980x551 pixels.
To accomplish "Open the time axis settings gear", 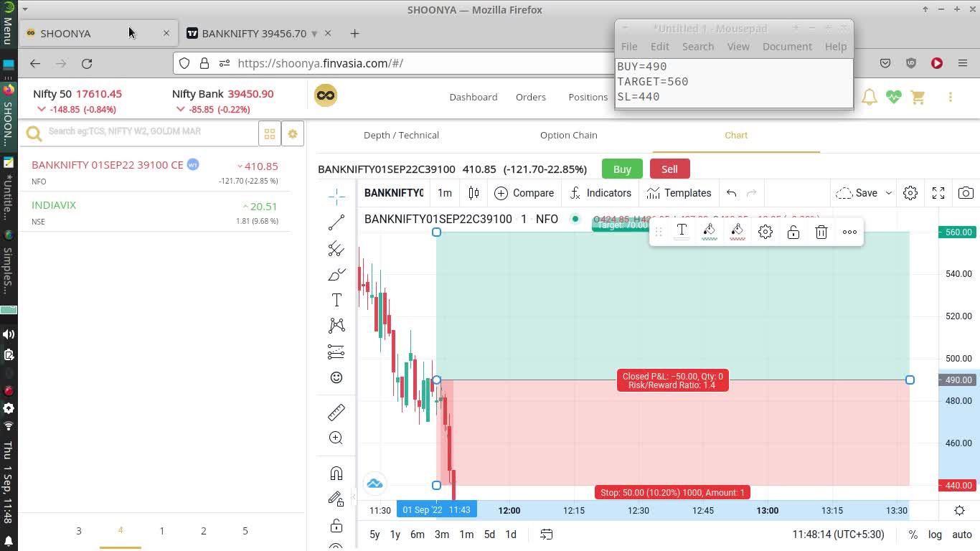I will pos(959,511).
